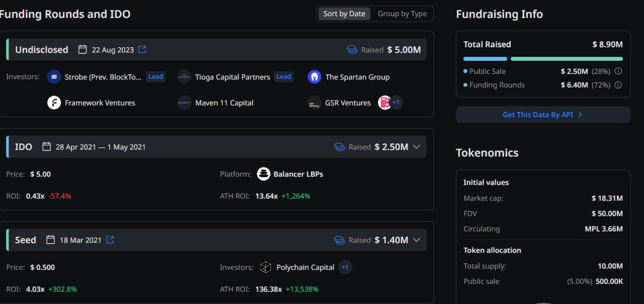Switch to Group by Type view
Viewport: 644px width, 304px height.
click(402, 14)
